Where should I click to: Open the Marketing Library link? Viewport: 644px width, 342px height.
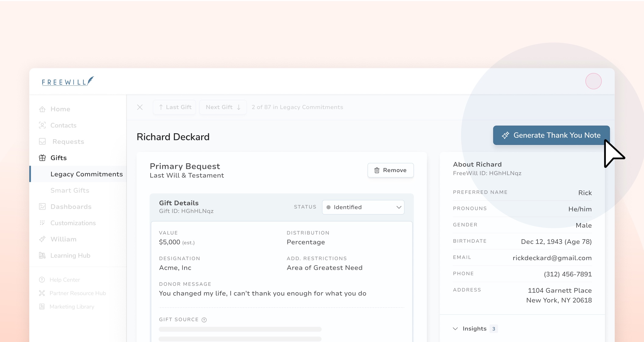(72, 307)
